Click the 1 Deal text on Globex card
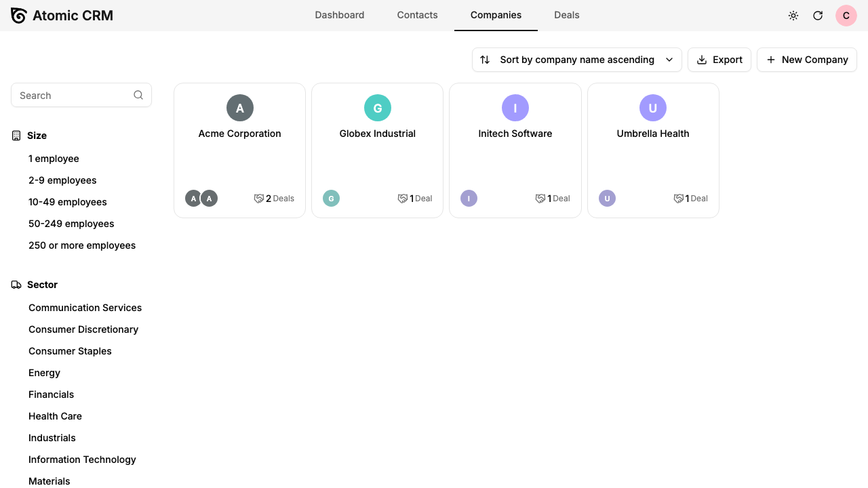 click(x=421, y=199)
